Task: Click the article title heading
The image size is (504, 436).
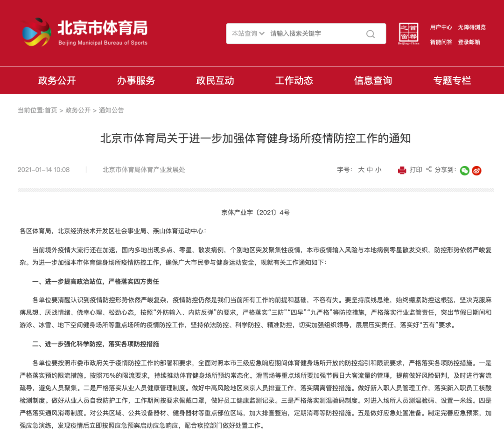Action: [256, 138]
